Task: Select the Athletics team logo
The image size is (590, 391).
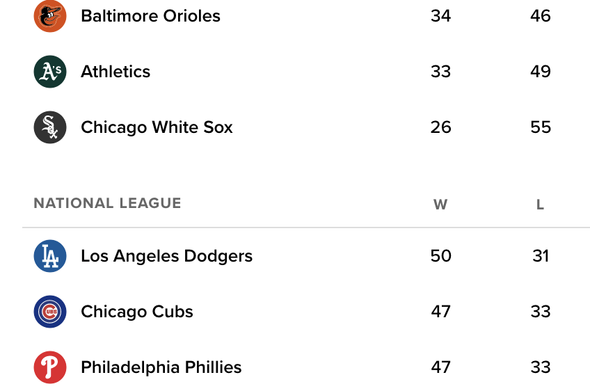Action: click(50, 72)
